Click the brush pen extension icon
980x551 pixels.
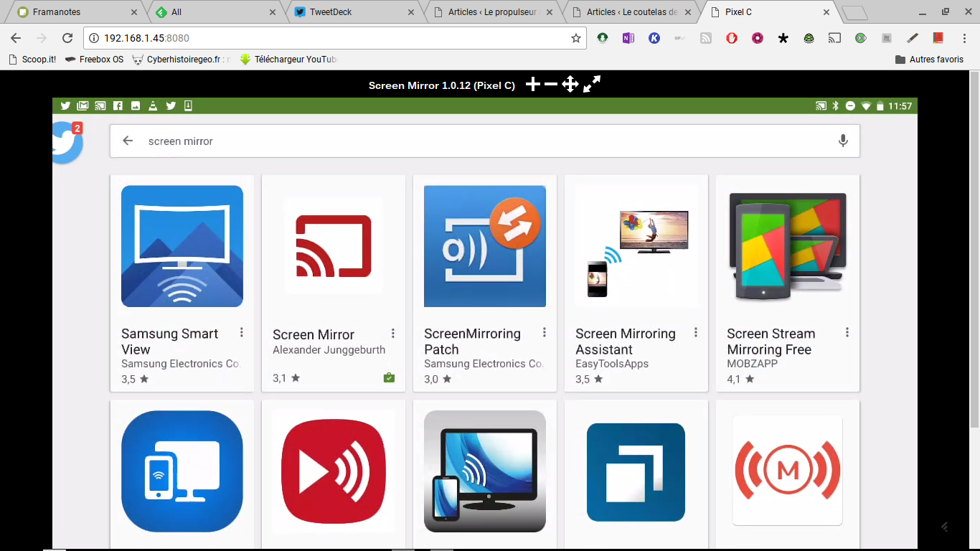(913, 38)
